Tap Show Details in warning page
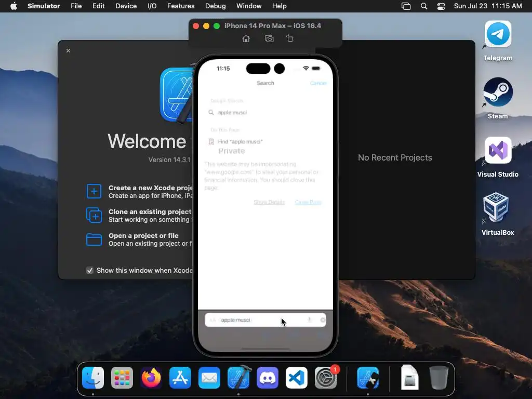532x399 pixels. click(269, 202)
